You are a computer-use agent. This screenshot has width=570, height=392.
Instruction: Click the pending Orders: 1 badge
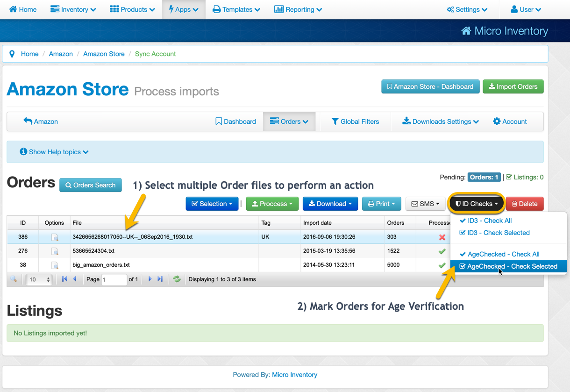click(x=484, y=177)
